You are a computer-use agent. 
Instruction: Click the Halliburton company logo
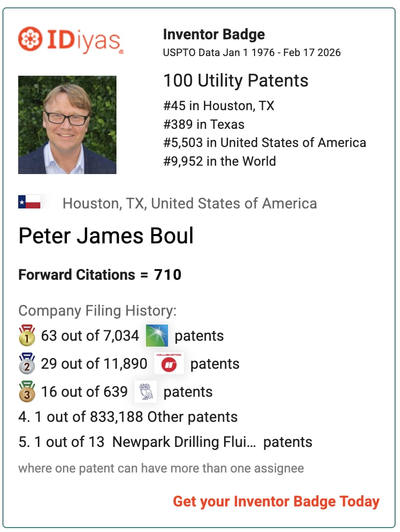point(169,364)
